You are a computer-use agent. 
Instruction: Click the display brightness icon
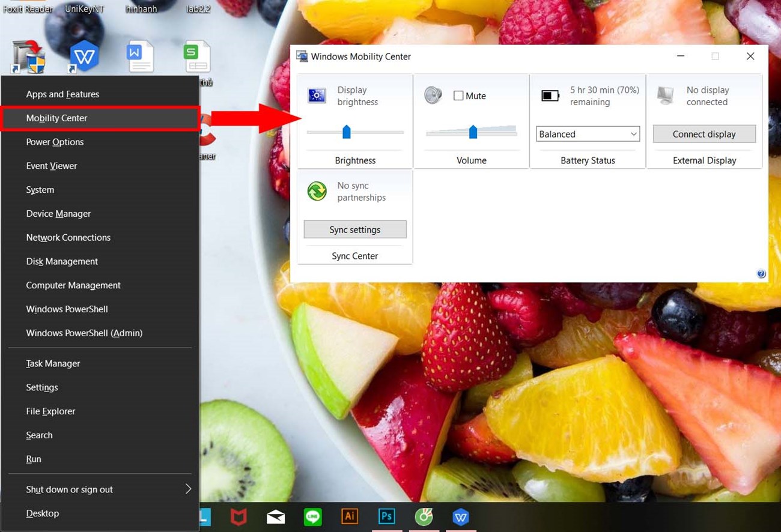point(317,95)
